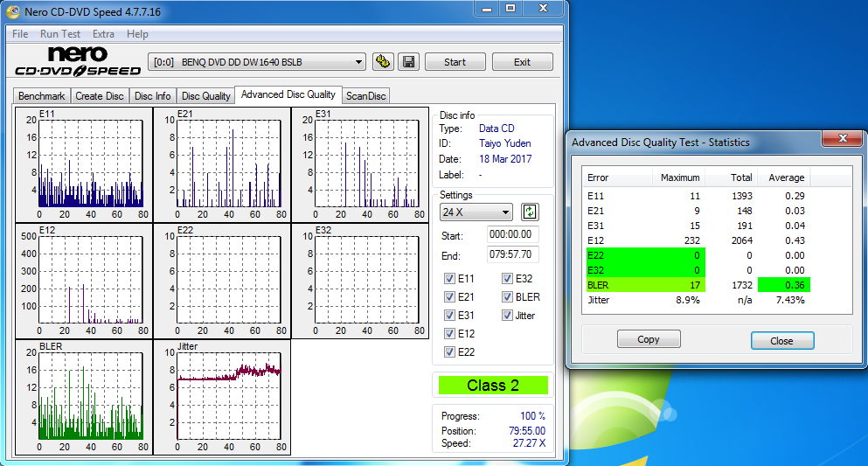Select the Advanced Disc Quality tab

pos(288,94)
